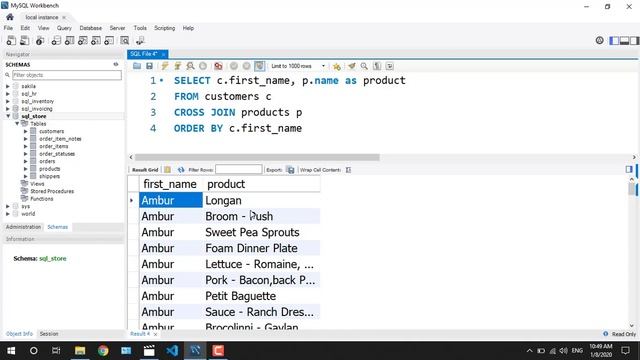
Task: Select the order_item_notes table
Action: click(x=60, y=139)
